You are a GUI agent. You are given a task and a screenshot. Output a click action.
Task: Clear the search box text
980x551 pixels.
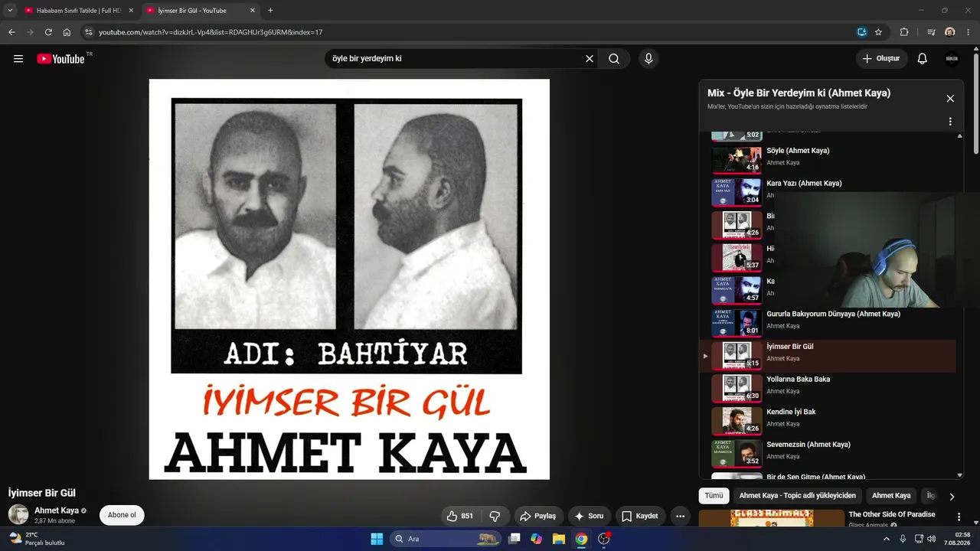click(590, 59)
